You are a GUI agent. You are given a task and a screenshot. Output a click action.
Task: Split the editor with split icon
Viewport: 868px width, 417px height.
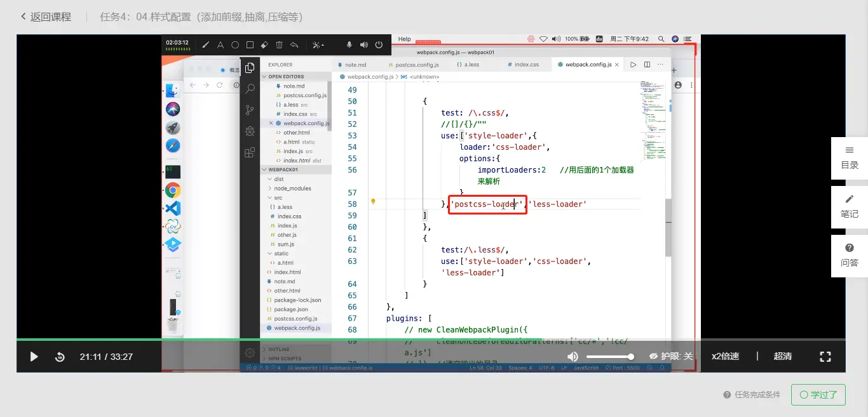[647, 65]
